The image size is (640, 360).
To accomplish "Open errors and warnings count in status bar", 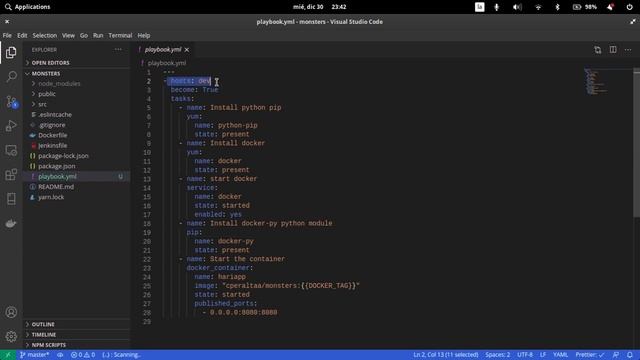I will point(83,355).
